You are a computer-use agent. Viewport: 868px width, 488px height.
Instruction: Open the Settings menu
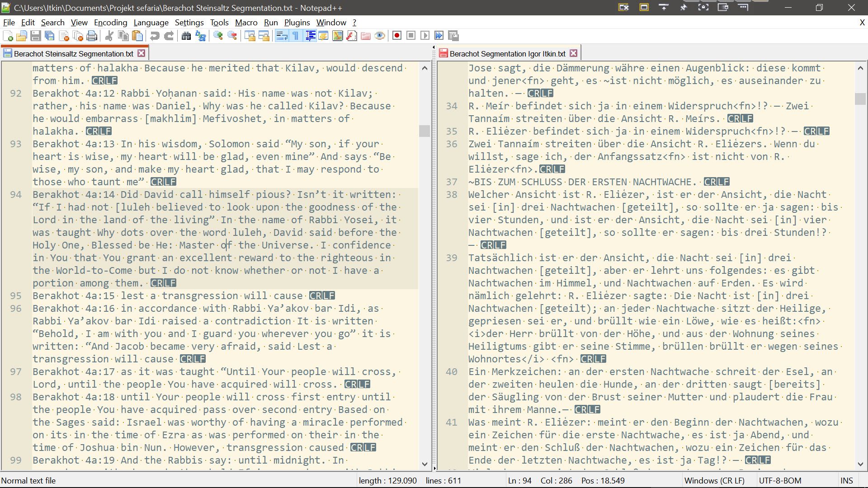189,23
